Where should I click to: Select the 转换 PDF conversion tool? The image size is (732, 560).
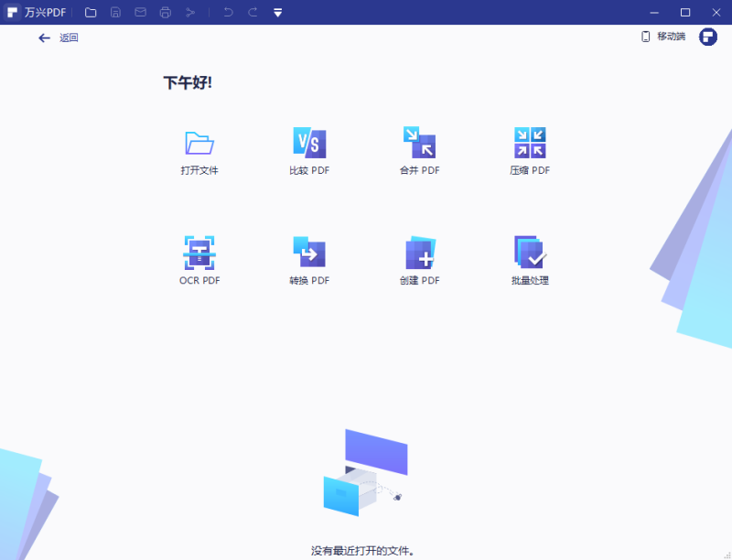pos(308,259)
